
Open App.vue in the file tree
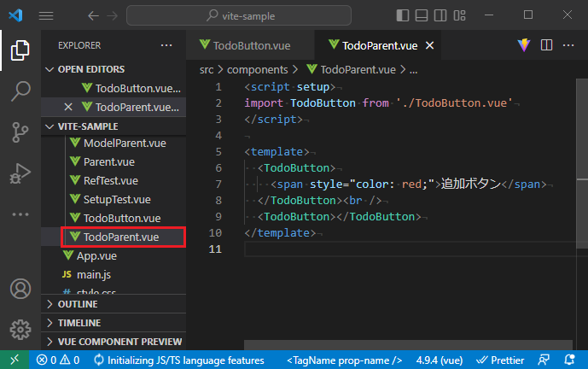pyautogui.click(x=114, y=255)
